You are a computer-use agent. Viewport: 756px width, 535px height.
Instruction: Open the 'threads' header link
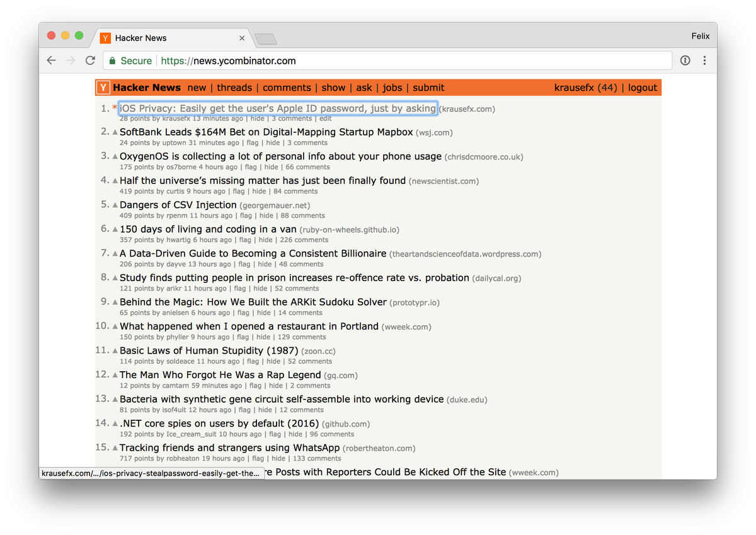click(234, 88)
